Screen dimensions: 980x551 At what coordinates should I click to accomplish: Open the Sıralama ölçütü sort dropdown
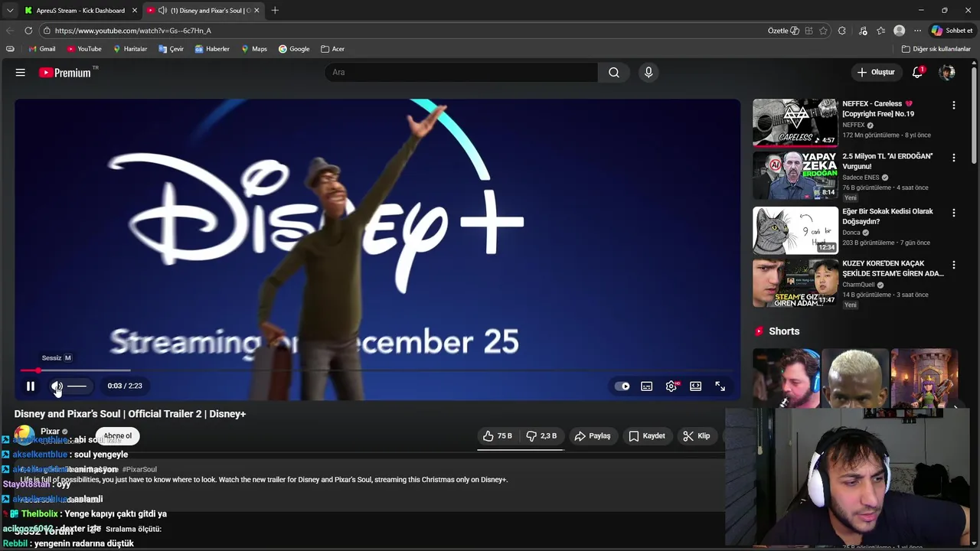coord(125,530)
